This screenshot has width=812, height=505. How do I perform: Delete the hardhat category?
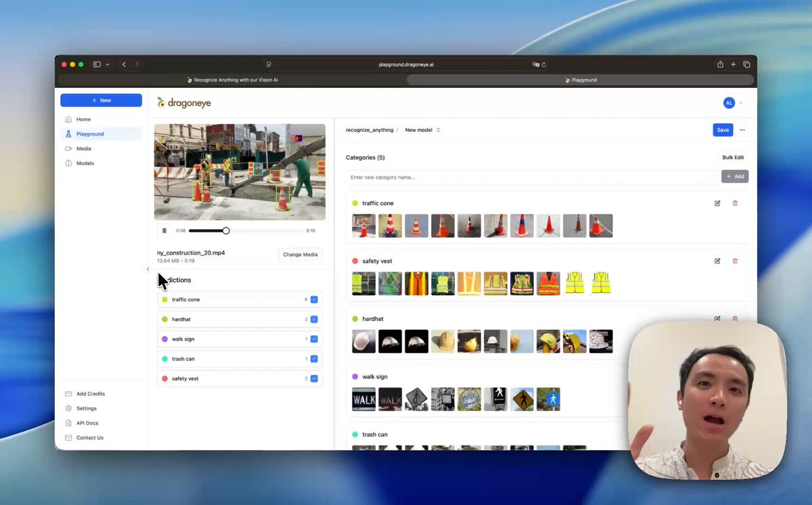735,318
